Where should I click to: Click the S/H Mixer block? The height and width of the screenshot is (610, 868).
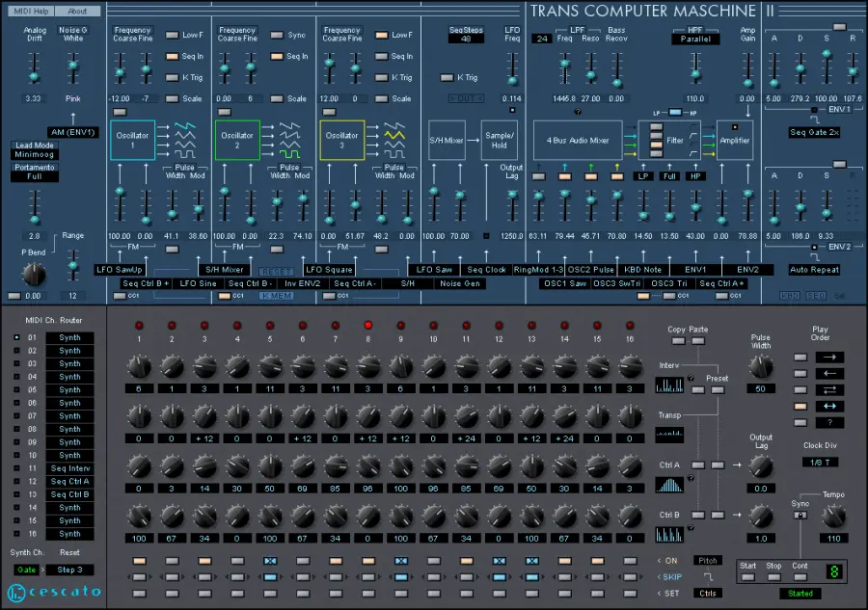pyautogui.click(x=447, y=141)
